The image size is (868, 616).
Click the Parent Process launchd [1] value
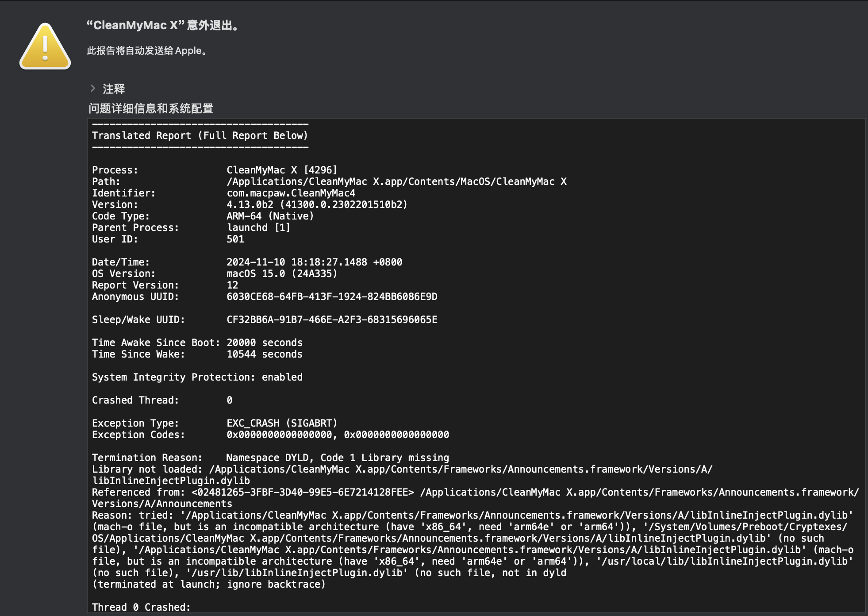(x=258, y=227)
